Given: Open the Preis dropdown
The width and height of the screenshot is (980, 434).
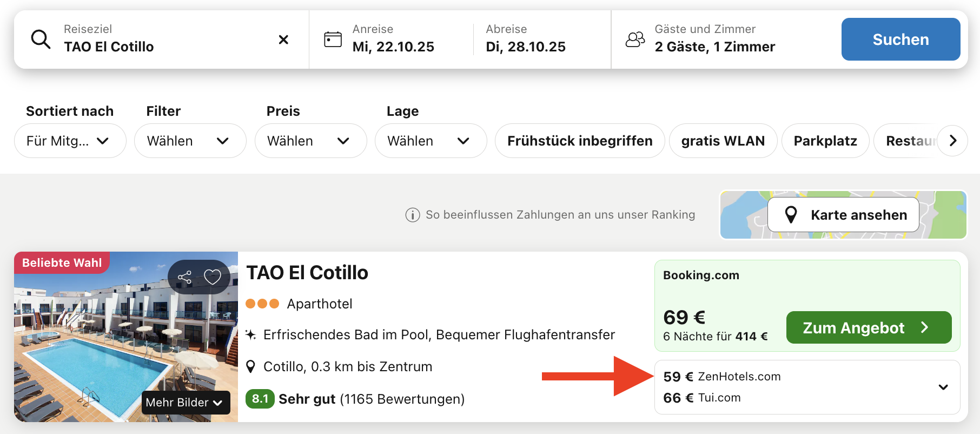Looking at the screenshot, I should click(x=310, y=141).
